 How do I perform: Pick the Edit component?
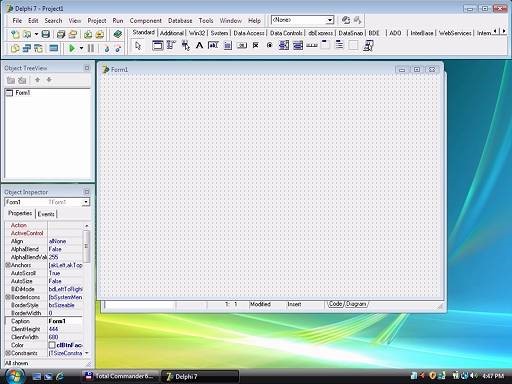[213, 45]
